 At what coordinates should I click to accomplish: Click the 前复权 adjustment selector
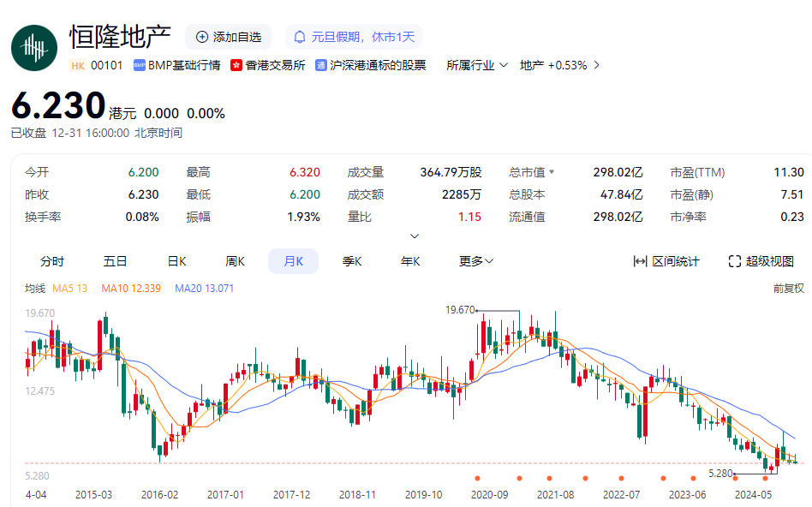point(788,289)
